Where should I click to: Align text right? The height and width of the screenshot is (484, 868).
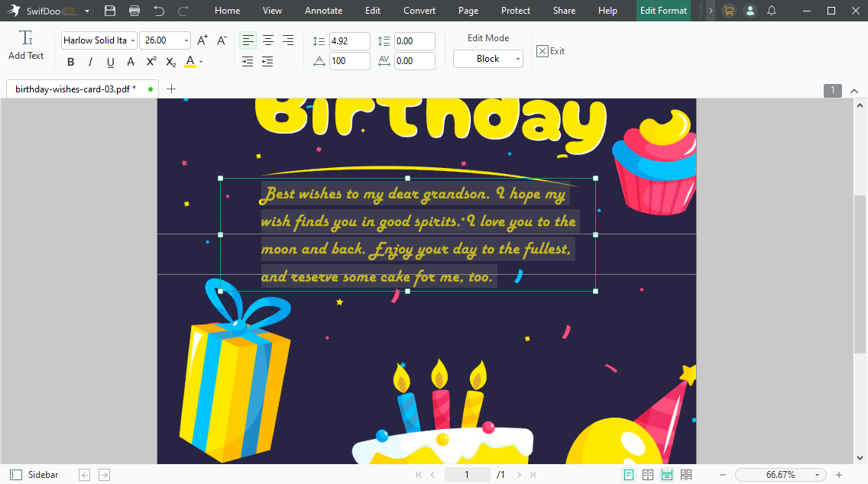click(288, 40)
